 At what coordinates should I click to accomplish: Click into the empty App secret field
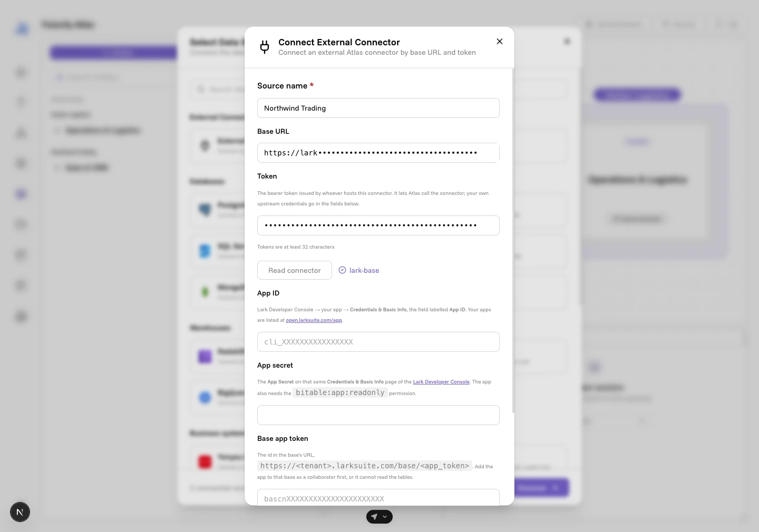[x=378, y=415]
